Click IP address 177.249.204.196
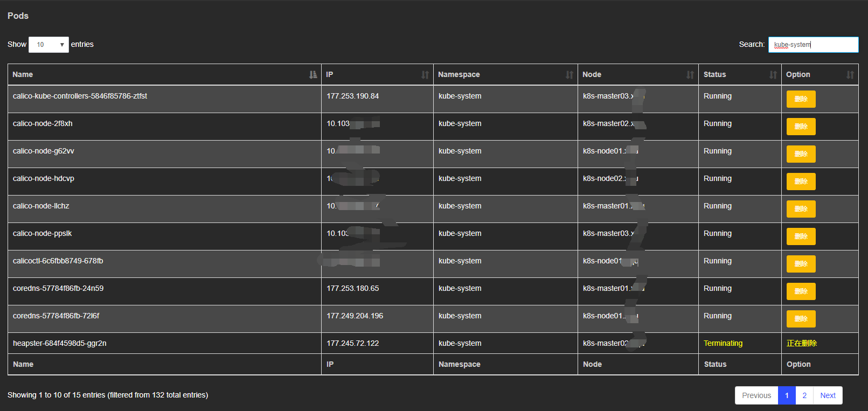This screenshot has height=411, width=868. click(x=355, y=316)
